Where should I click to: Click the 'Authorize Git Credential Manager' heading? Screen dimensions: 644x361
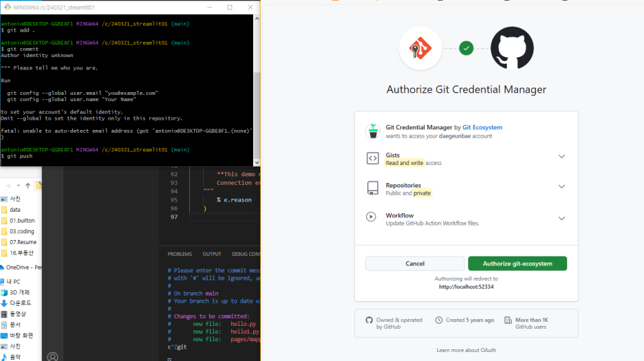coord(466,89)
